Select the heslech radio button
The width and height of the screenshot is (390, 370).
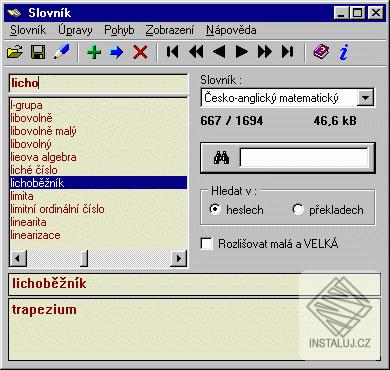pyautogui.click(x=215, y=209)
